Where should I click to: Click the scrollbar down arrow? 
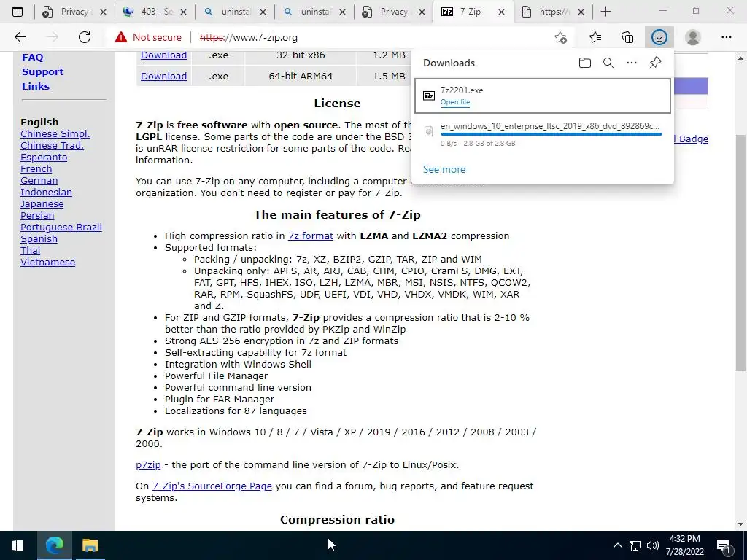740,524
